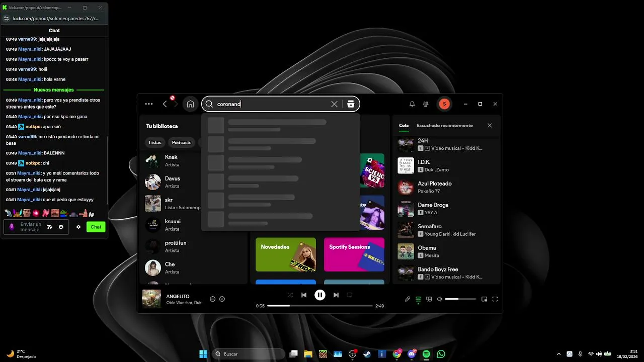Toggle the green queue button

418,299
